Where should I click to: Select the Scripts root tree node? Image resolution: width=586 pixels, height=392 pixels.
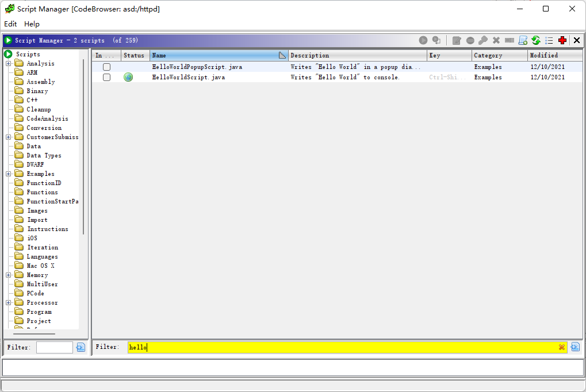pos(28,54)
